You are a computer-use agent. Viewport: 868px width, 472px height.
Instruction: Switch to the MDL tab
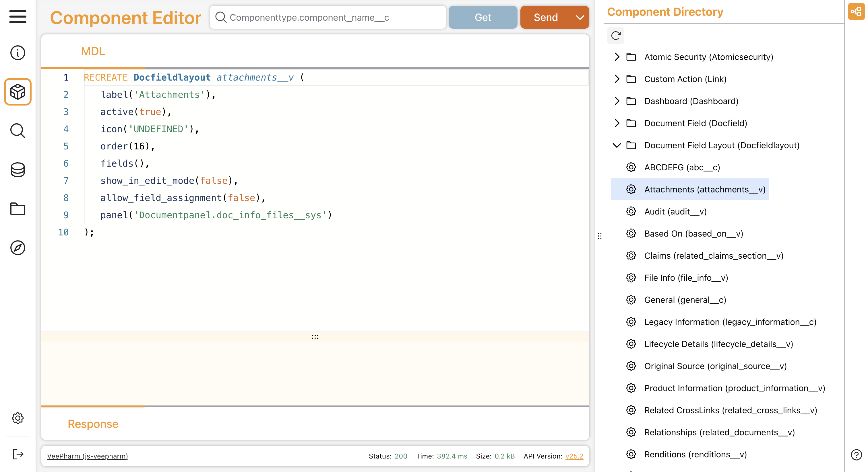tap(93, 51)
